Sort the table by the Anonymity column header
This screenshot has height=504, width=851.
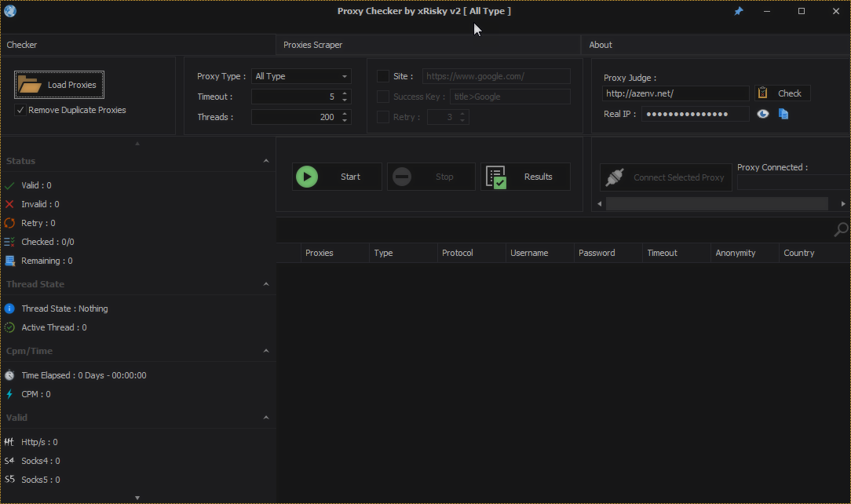(x=744, y=253)
